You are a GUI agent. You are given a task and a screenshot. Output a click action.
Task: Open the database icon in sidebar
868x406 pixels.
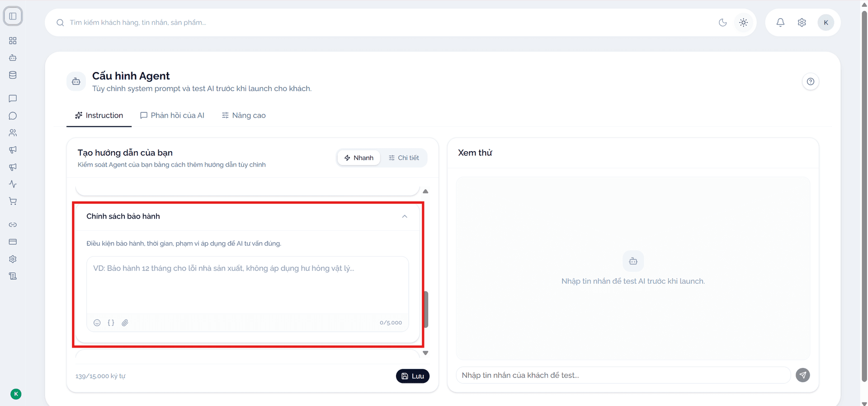tap(13, 75)
